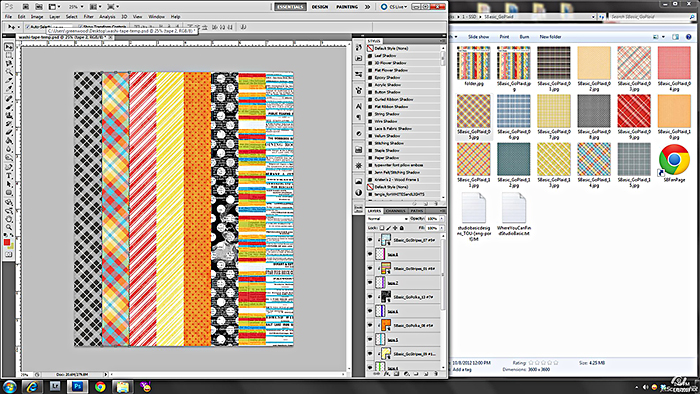
Task: Switch to the Paths tab
Action: point(417,211)
